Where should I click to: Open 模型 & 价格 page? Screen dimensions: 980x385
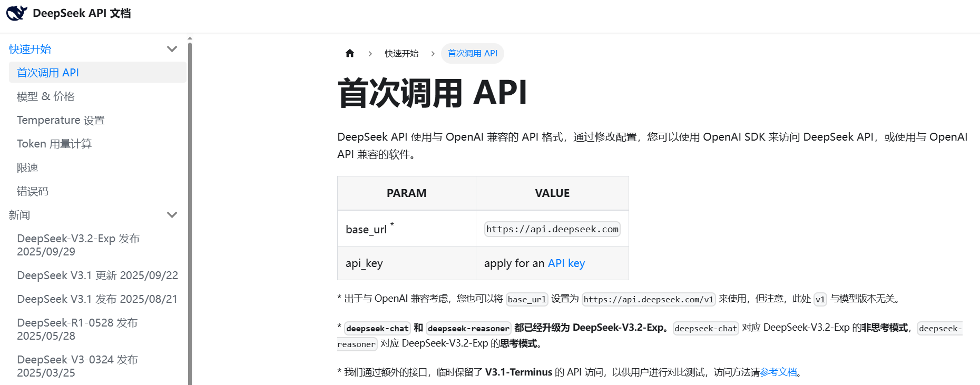(x=46, y=96)
